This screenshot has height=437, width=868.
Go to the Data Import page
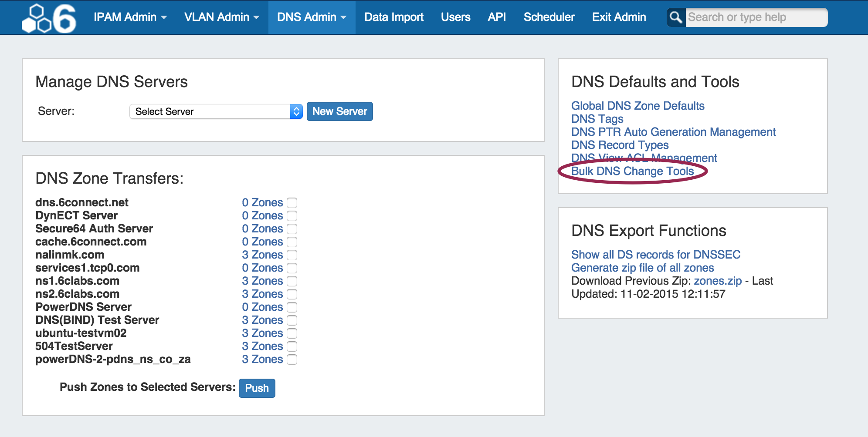pos(393,17)
